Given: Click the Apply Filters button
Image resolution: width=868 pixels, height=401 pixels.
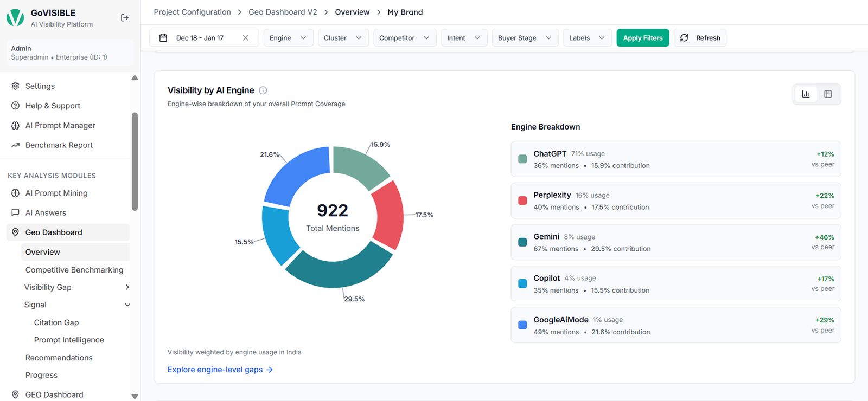Looking at the screenshot, I should (643, 38).
